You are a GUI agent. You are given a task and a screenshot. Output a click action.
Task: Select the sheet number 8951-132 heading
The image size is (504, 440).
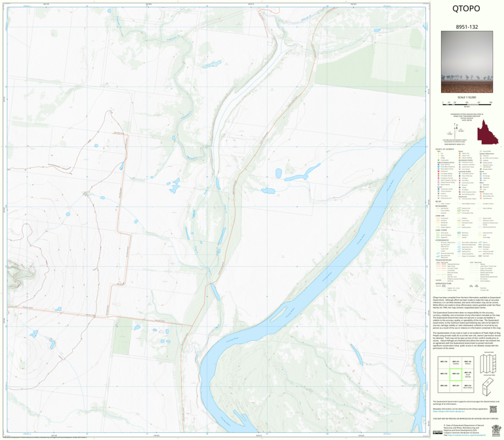[467, 27]
